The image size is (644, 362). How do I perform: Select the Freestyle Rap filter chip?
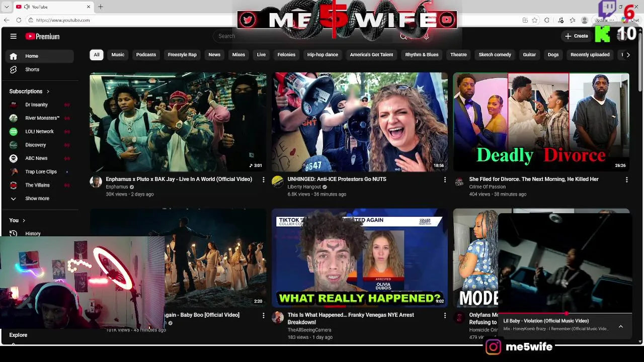coord(182,55)
